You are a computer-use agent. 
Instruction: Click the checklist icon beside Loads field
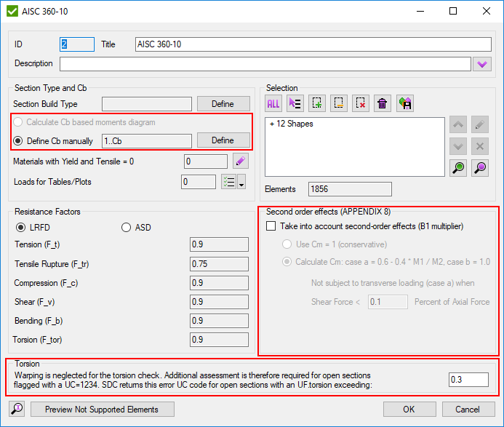coord(229,182)
